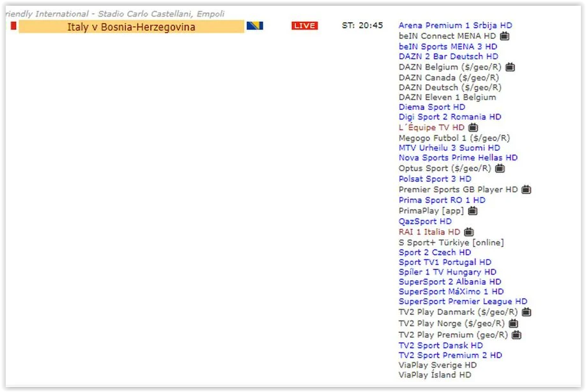Image resolution: width=586 pixels, height=392 pixels.
Task: Select TV2 Sport Premium 2 HD
Action: (x=450, y=355)
